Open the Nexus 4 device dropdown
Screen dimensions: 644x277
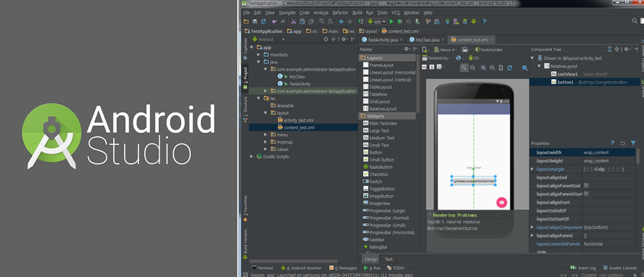(445, 49)
